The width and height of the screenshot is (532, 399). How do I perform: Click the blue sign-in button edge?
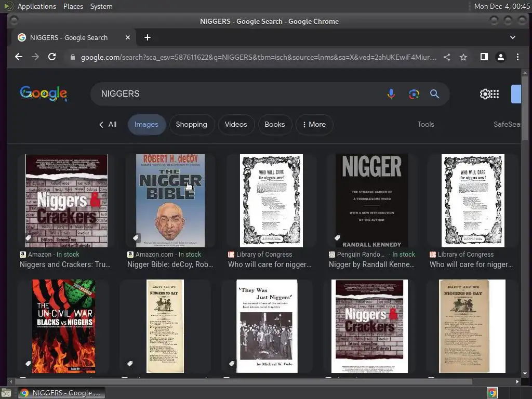click(516, 94)
